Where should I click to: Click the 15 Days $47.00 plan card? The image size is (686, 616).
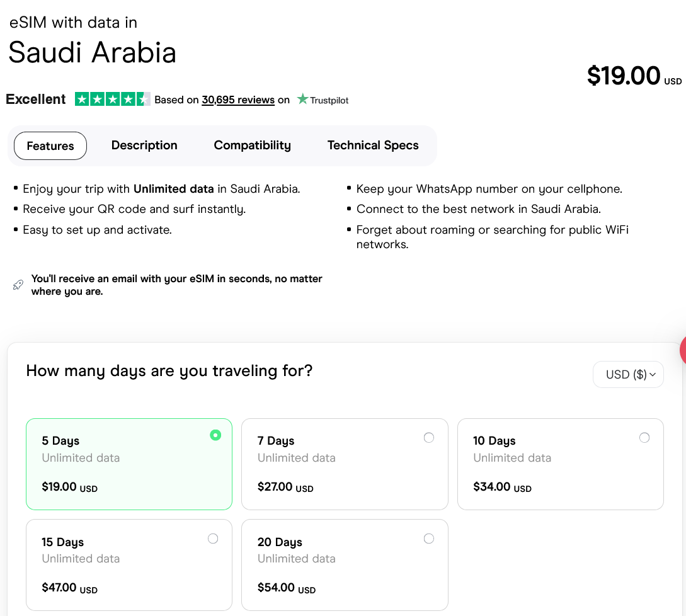click(x=129, y=565)
